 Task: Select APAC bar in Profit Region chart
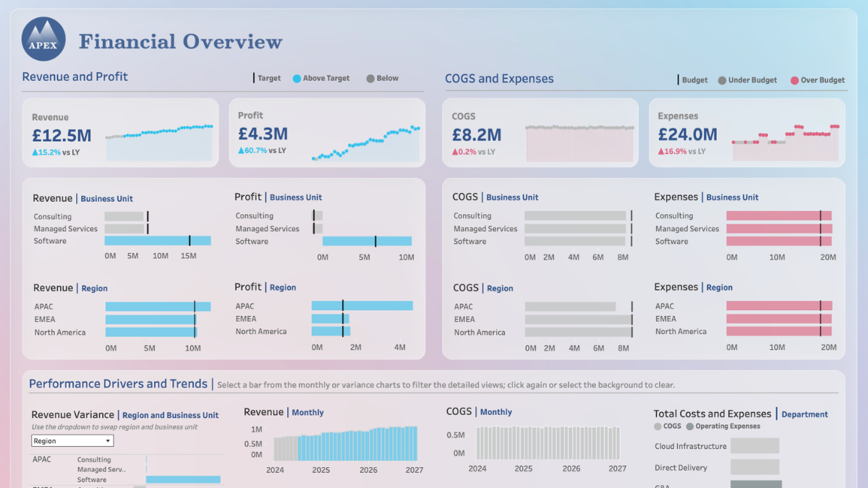[362, 306]
